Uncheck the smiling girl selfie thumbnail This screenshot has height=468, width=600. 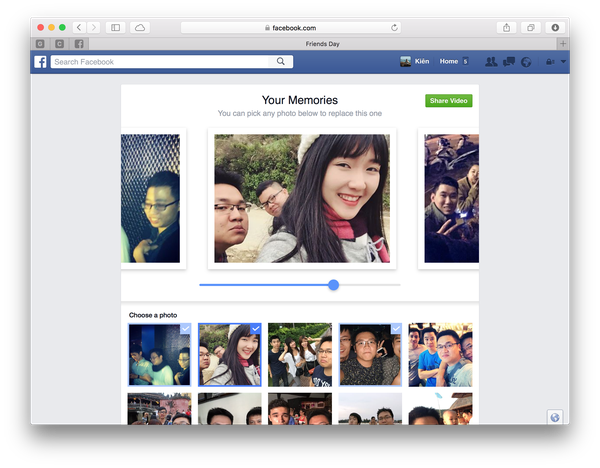230,354
